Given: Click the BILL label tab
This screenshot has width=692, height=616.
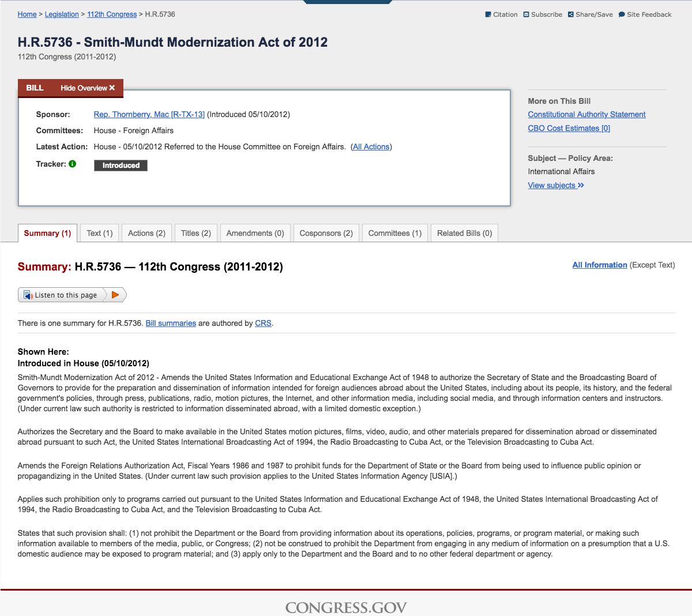Looking at the screenshot, I should pyautogui.click(x=35, y=88).
